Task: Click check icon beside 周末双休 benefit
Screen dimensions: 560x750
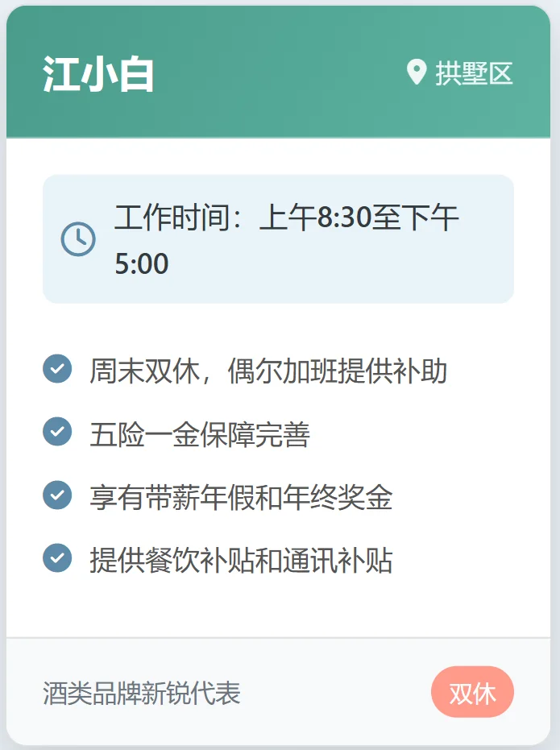Action: coord(57,369)
